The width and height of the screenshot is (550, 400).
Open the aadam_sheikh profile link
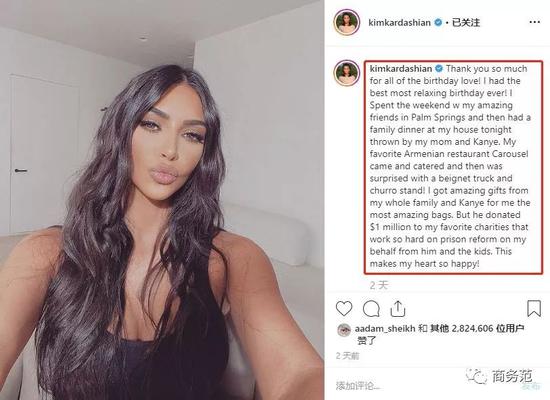coord(385,328)
